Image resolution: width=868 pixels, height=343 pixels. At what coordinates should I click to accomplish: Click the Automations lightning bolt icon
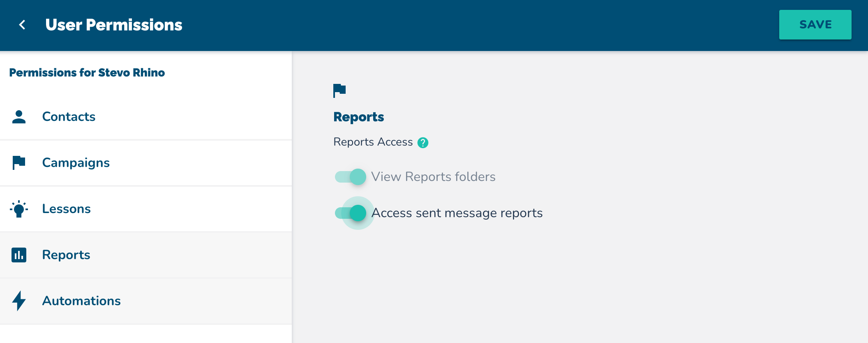coord(19,301)
